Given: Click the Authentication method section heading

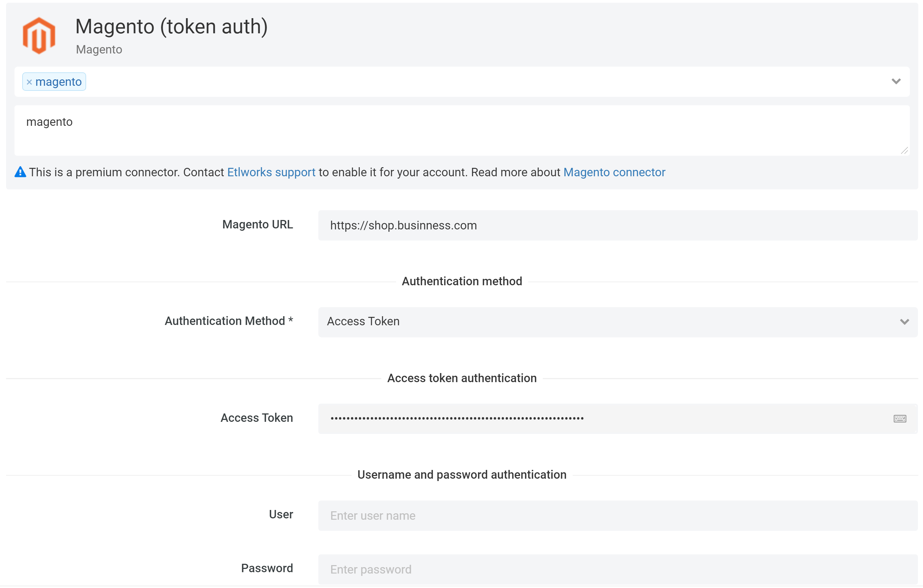Looking at the screenshot, I should point(462,282).
